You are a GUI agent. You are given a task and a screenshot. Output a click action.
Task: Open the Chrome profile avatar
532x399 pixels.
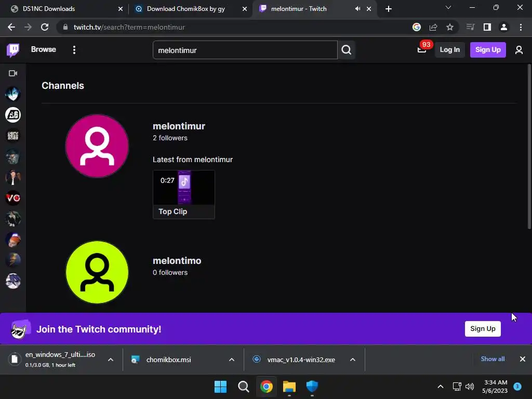[x=504, y=27]
